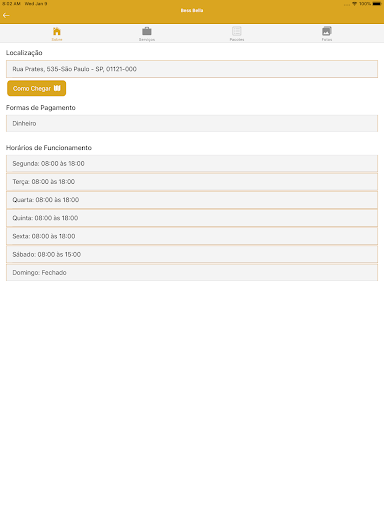This screenshot has width=384, height=512.
Task: Click the Como Chegar button
Action: [37, 88]
